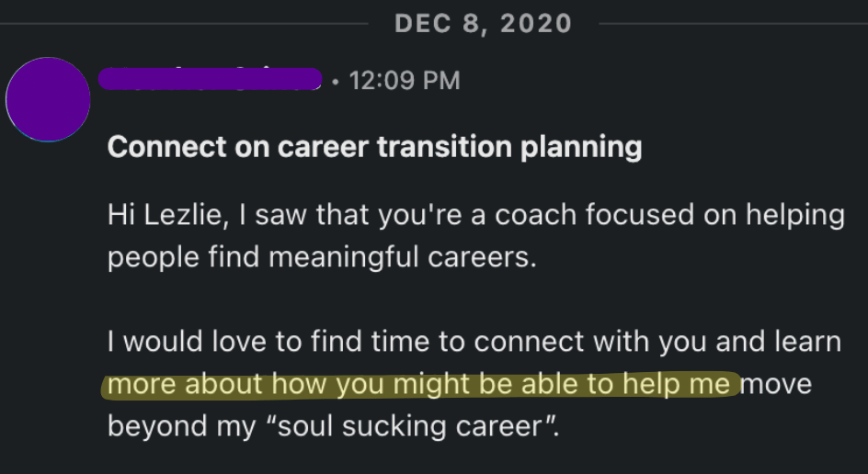This screenshot has height=474, width=868.
Task: Open the redacted sender name profile
Action: [210, 80]
